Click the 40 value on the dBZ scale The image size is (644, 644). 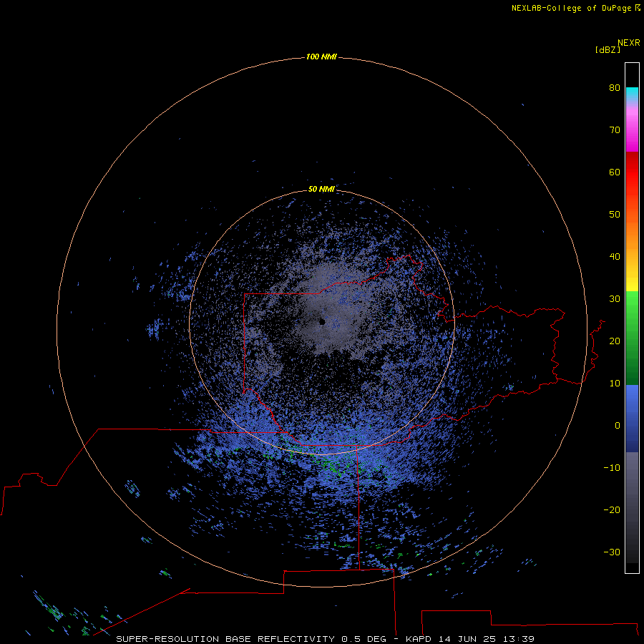615,257
